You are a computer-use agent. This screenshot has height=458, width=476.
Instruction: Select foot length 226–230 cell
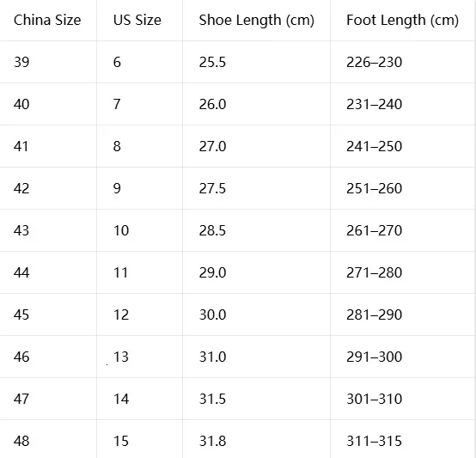click(375, 62)
